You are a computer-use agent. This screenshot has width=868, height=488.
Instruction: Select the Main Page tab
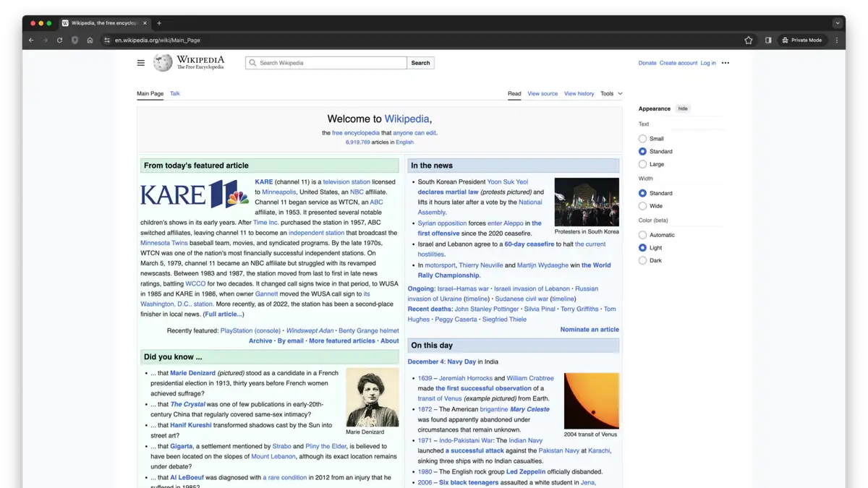pos(150,93)
